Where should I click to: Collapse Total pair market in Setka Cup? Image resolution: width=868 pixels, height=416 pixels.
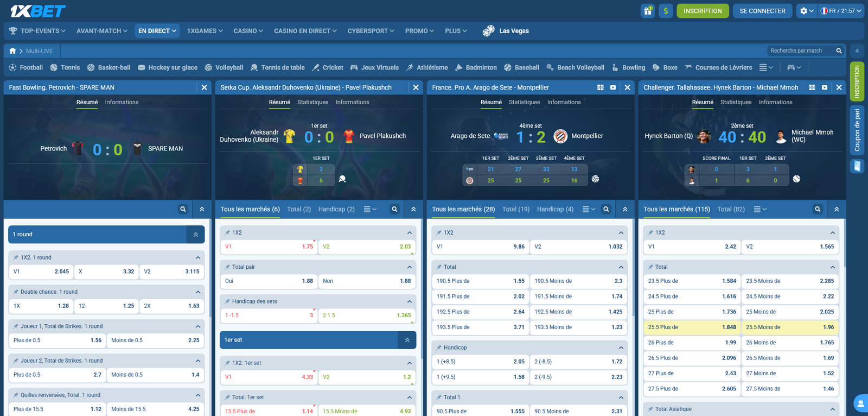click(410, 267)
